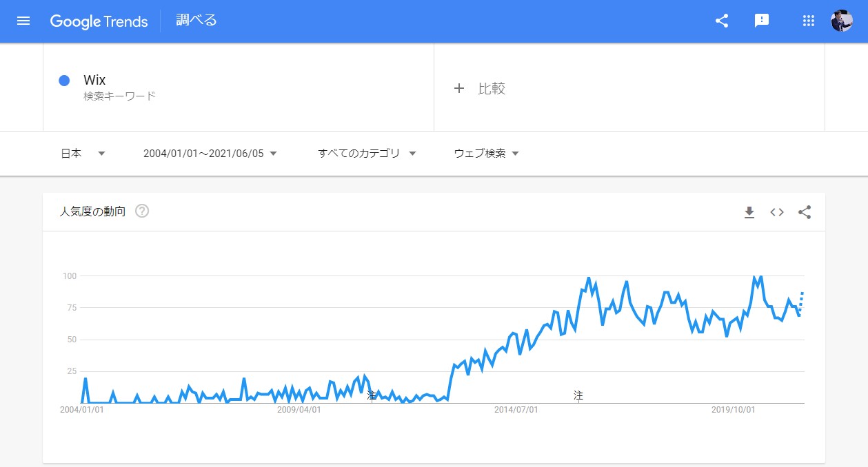This screenshot has width=868, height=467.
Task: Expand the すべてのカテゴリ dropdown
Action: 367,154
